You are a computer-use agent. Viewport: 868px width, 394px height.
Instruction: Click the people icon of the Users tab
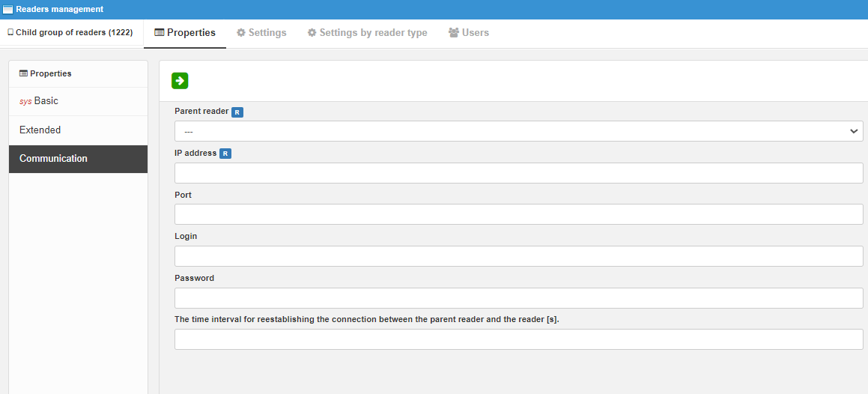pyautogui.click(x=454, y=33)
